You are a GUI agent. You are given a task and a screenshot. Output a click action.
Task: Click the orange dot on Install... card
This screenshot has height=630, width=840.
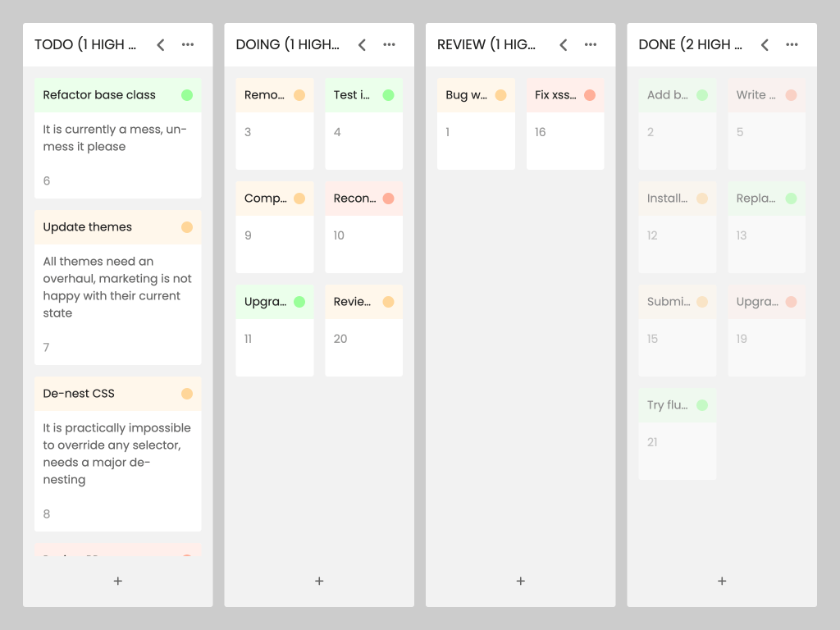pos(702,199)
